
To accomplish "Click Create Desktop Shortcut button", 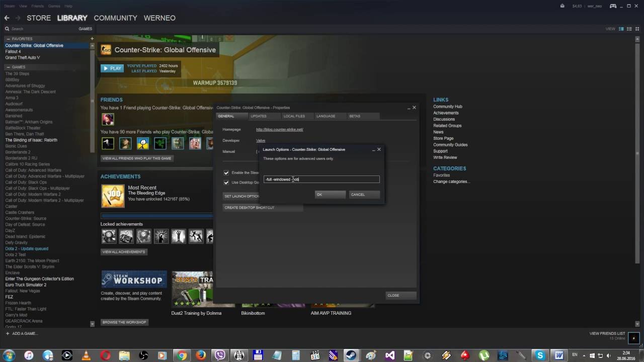I will (x=263, y=208).
